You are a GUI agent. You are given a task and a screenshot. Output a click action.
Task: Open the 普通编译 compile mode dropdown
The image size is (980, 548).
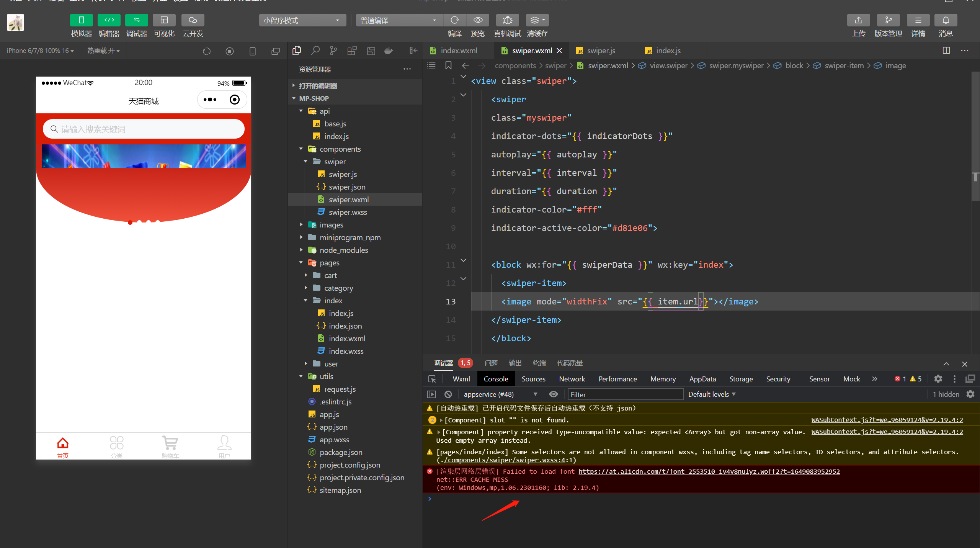(x=399, y=20)
